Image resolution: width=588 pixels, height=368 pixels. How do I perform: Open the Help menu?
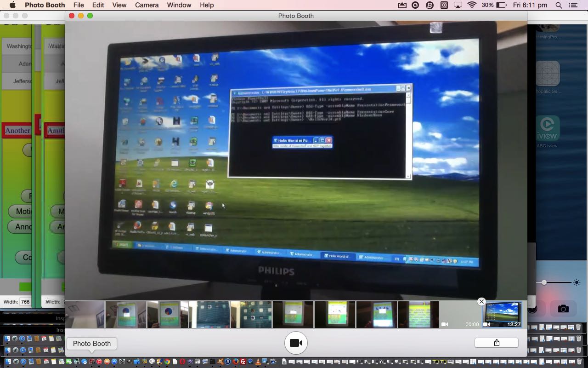tap(207, 5)
